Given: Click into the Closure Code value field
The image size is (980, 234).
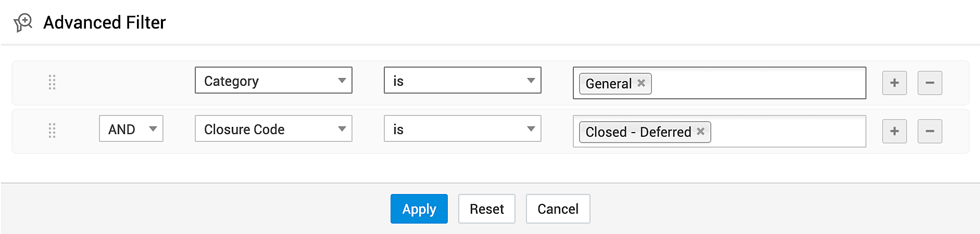Looking at the screenshot, I should pyautogui.click(x=786, y=132).
